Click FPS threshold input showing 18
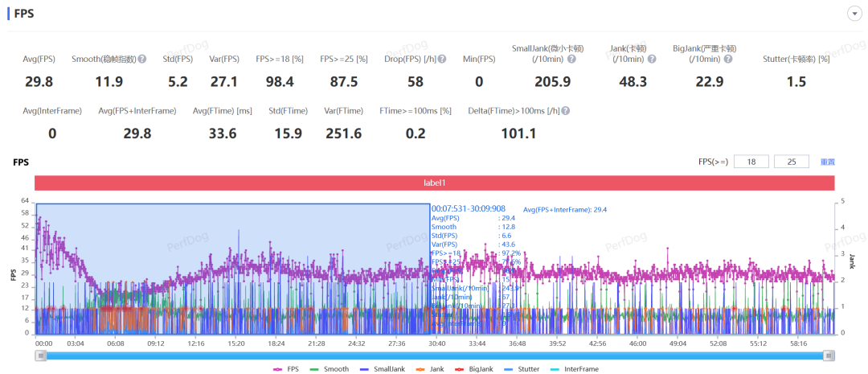Viewport: 868px width, 374px height. [x=751, y=162]
